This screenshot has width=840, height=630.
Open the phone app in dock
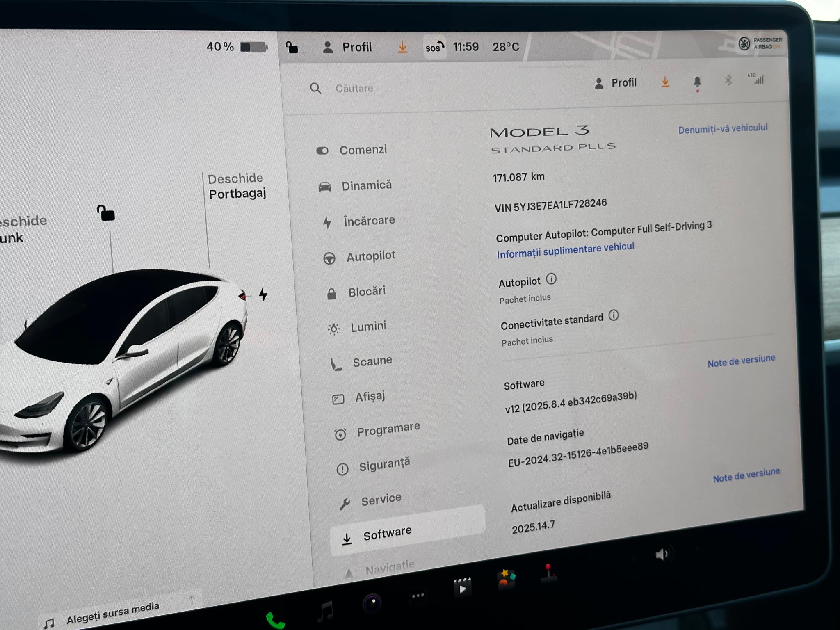click(x=275, y=620)
